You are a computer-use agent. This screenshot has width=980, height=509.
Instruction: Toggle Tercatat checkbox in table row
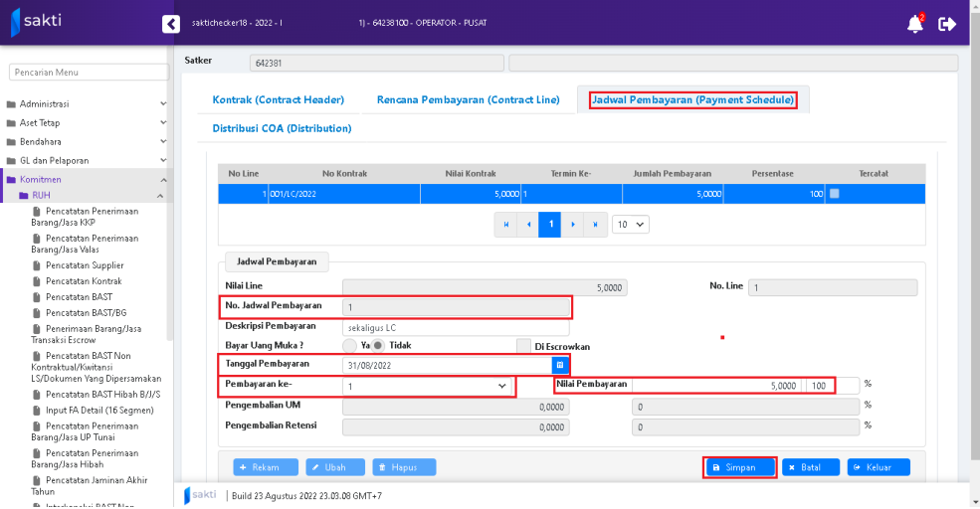tap(834, 193)
